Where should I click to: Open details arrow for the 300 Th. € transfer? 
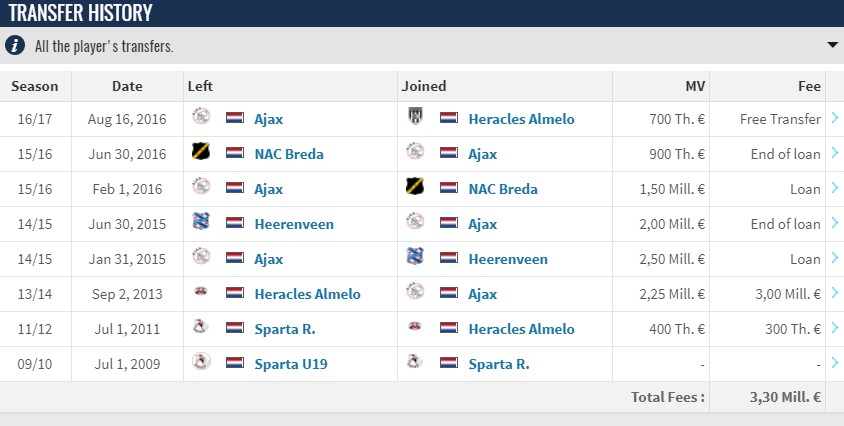tap(835, 327)
